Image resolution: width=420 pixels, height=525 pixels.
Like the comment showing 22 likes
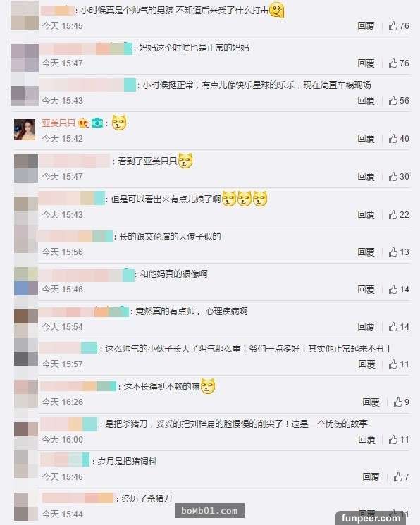point(393,215)
